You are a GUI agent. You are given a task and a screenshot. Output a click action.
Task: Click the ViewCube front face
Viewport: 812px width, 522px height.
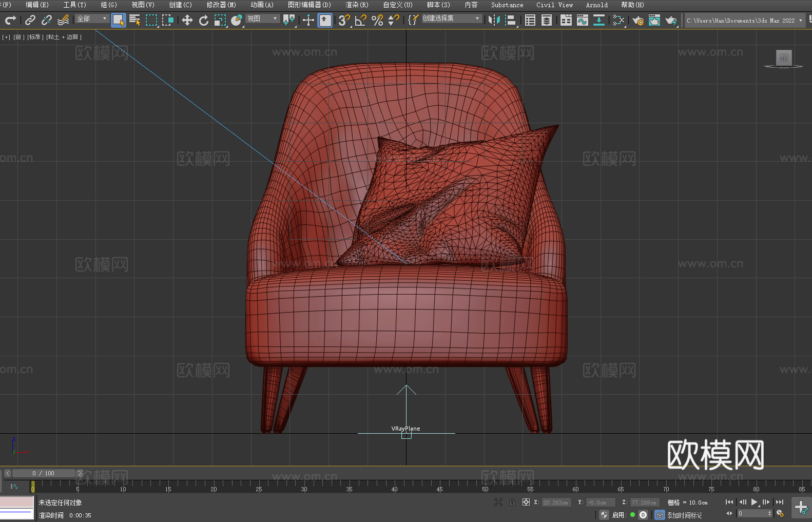(x=784, y=57)
